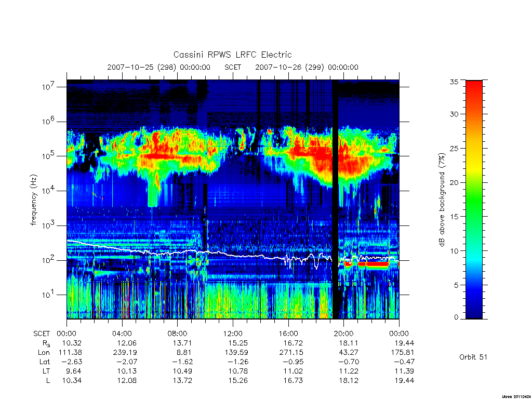Viewport: 532px width, 399px height.
Task: Click the red emission band near 22:00
Action: 377,263
